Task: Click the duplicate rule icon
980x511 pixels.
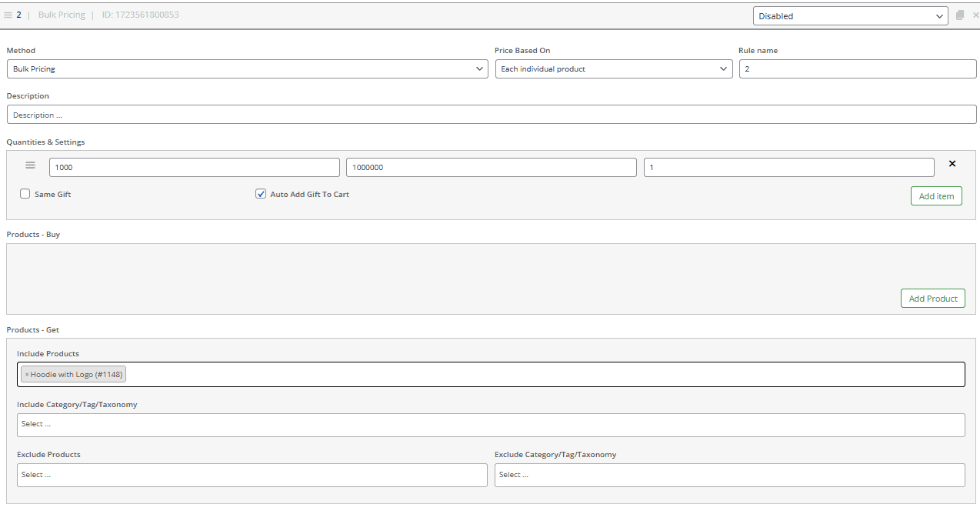Action: click(x=960, y=15)
